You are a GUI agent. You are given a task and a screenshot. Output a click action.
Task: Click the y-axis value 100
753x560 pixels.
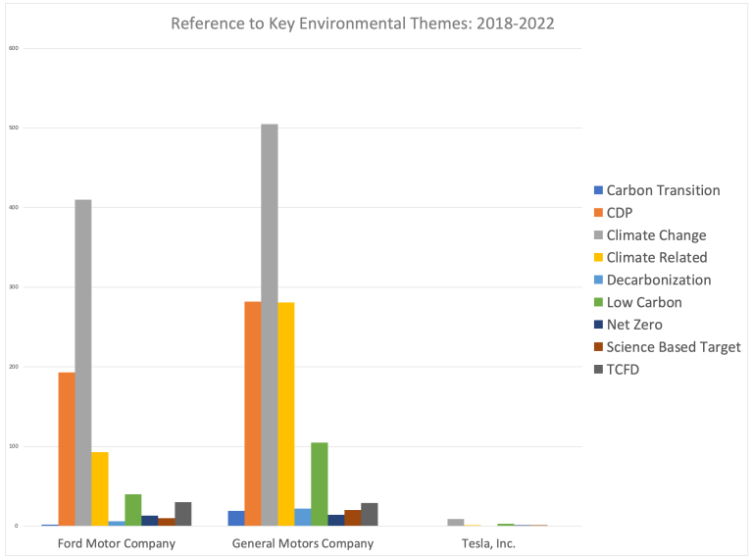click(x=14, y=446)
